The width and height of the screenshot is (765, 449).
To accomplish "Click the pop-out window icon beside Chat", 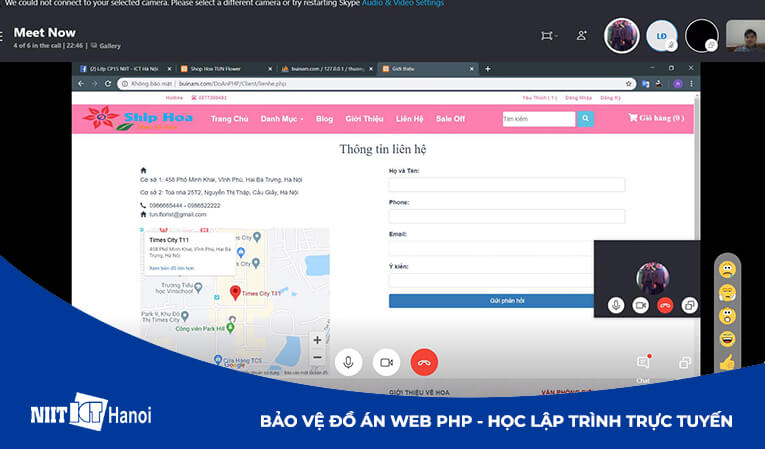I will [x=684, y=363].
